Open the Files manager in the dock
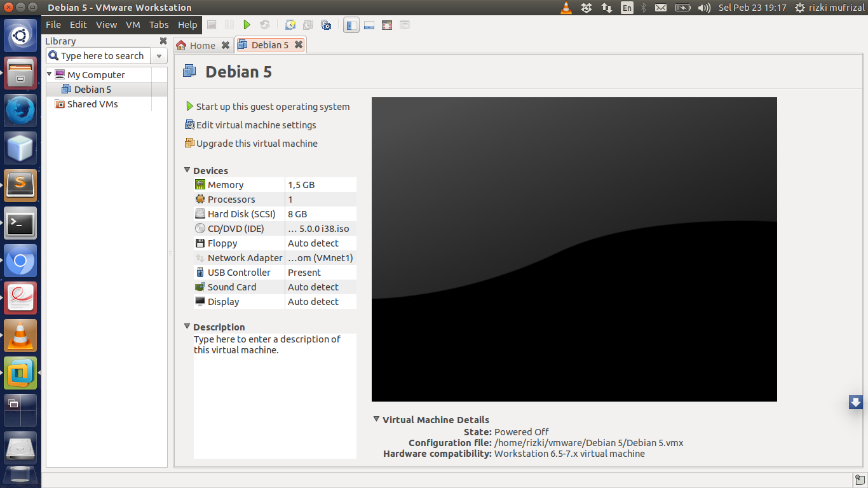This screenshot has height=488, width=868. (21, 74)
